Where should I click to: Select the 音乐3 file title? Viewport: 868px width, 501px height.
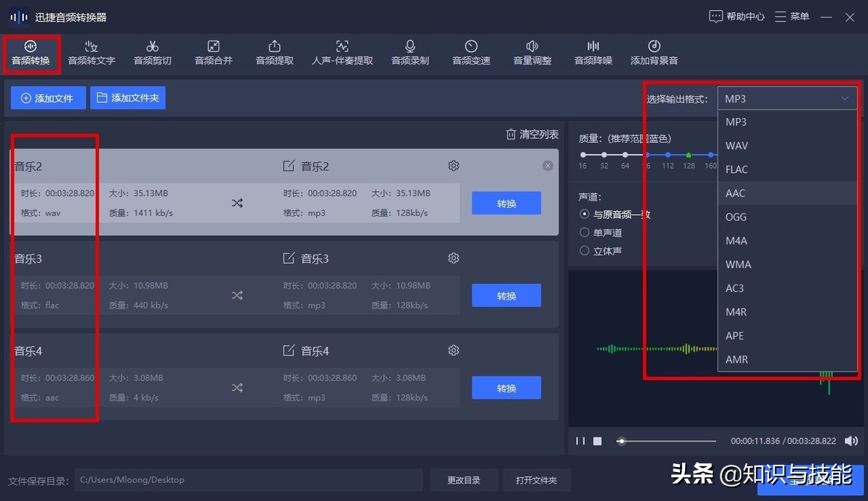point(28,258)
